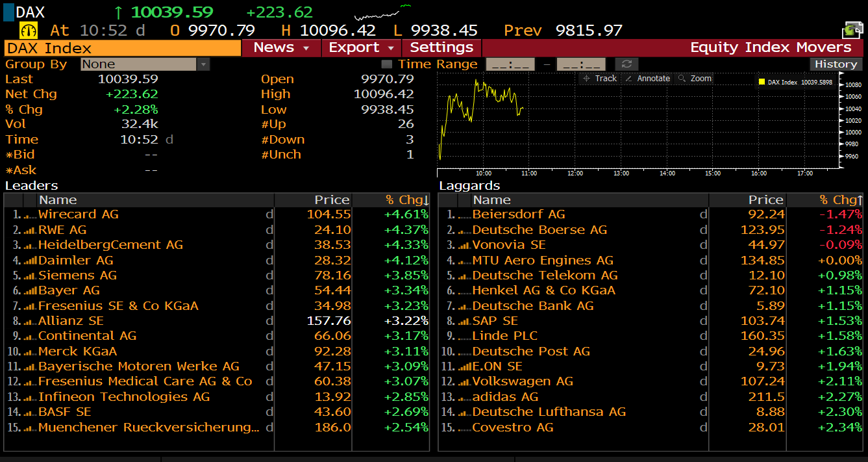The image size is (868, 462).
Task: Click volume bars icon beside E.ON SE
Action: pyautogui.click(x=464, y=366)
